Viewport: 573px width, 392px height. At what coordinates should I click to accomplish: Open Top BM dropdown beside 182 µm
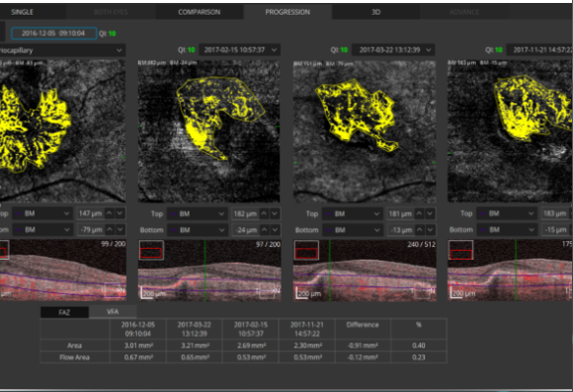(197, 213)
